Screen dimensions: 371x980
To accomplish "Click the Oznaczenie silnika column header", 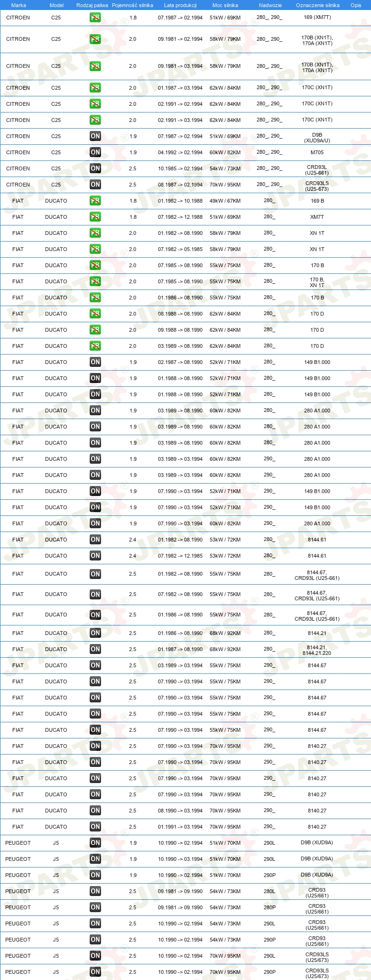I will pos(318,5).
